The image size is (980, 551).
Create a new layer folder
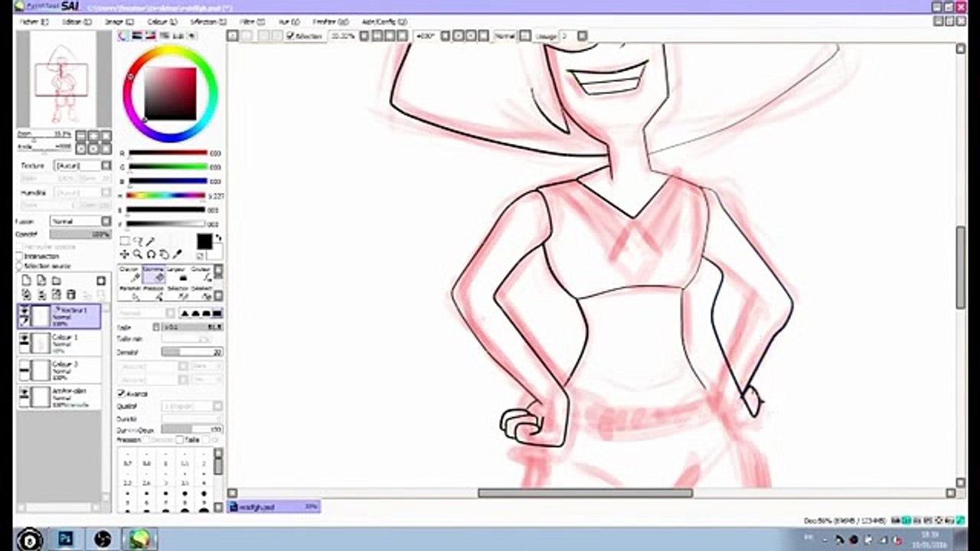click(56, 281)
